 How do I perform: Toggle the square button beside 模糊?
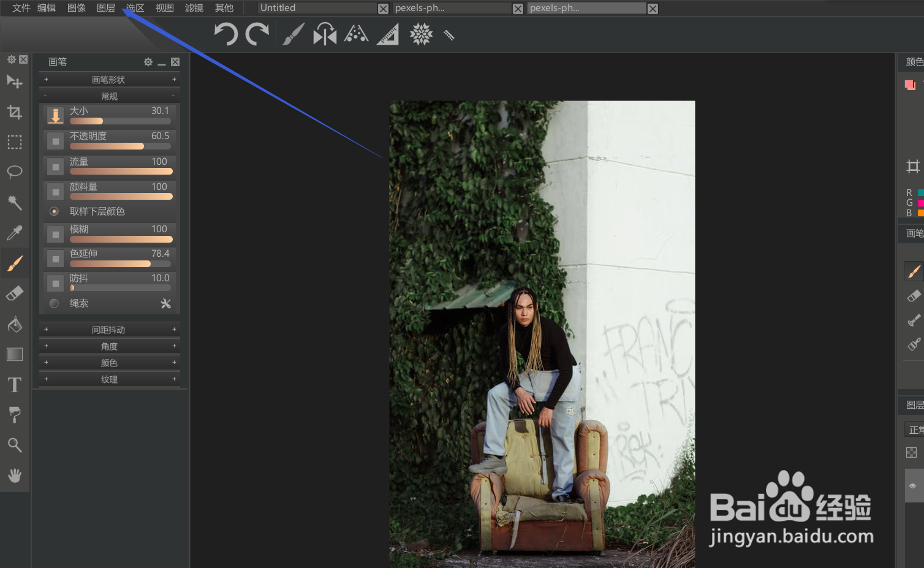pos(55,234)
